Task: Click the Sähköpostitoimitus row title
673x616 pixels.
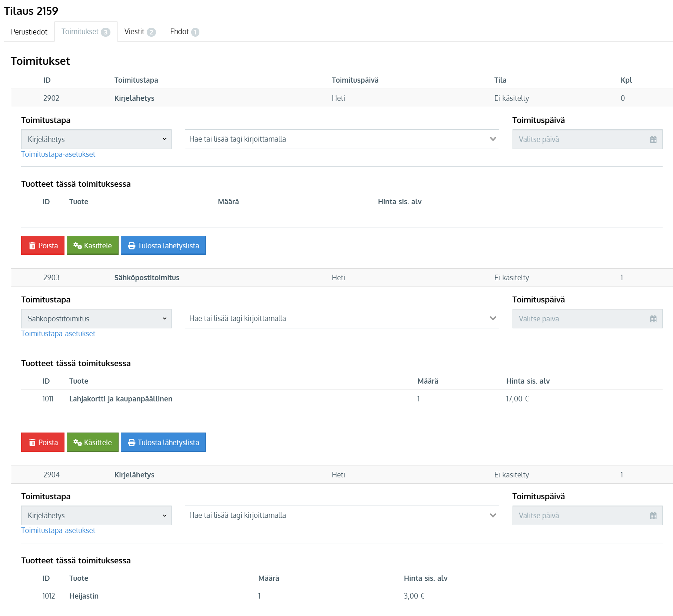Action: tap(147, 278)
